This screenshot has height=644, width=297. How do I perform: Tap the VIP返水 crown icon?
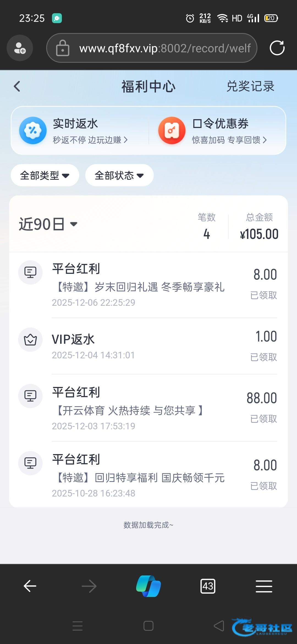(x=30, y=340)
